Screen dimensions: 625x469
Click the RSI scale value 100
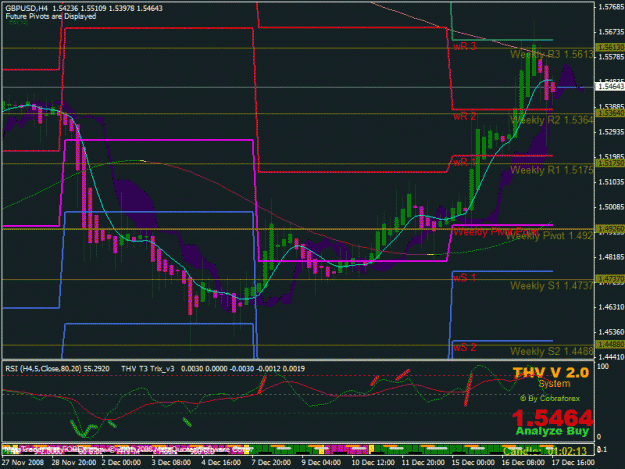(x=603, y=366)
